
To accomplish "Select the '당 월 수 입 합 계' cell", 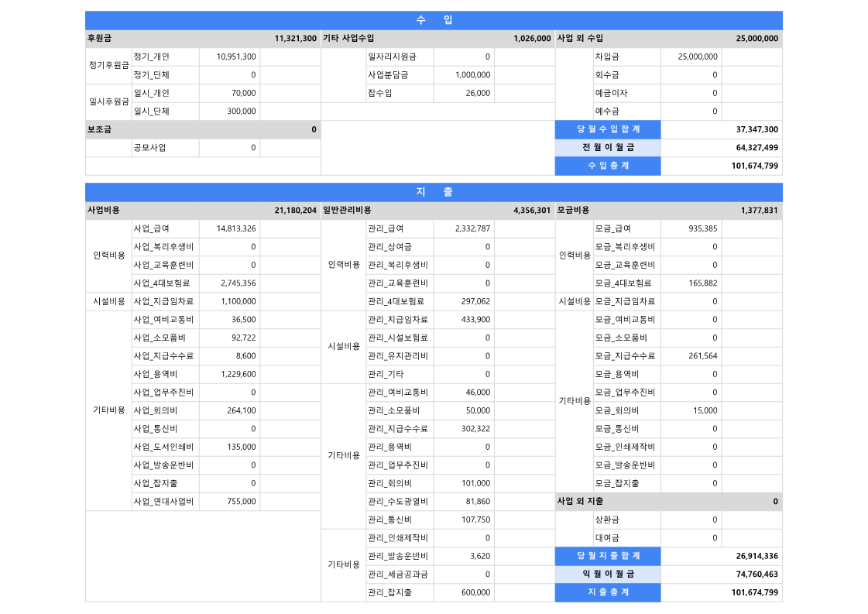I will click(608, 129).
